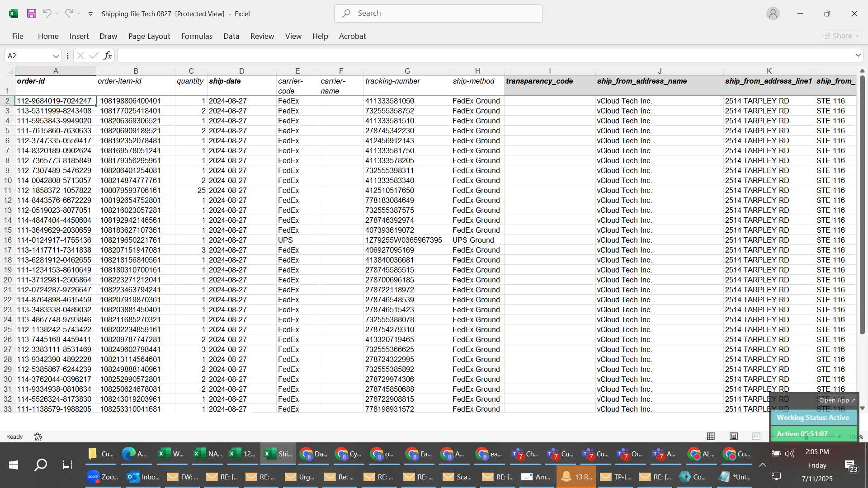The width and height of the screenshot is (868, 488).
Task: Click tracking number 1Z79255W0365967395
Action: (407, 240)
